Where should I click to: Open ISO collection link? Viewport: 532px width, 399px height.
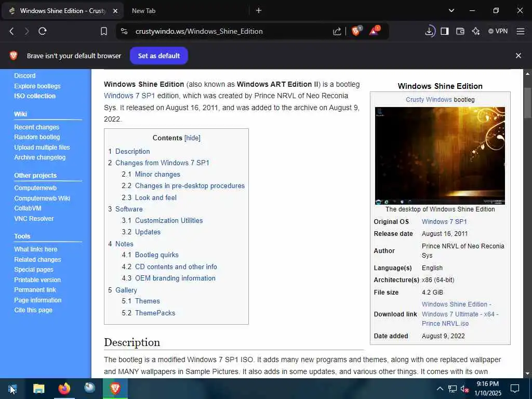pyautogui.click(x=35, y=96)
